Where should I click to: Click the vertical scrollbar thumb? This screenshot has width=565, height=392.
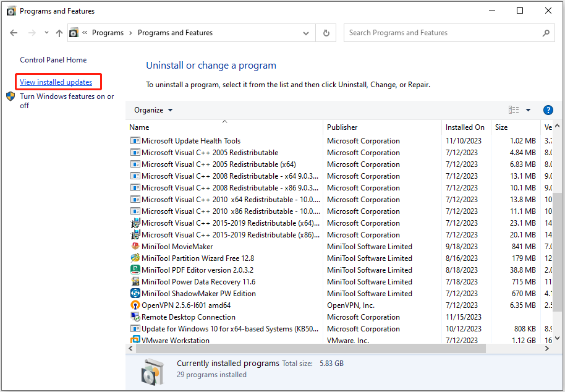558,252
